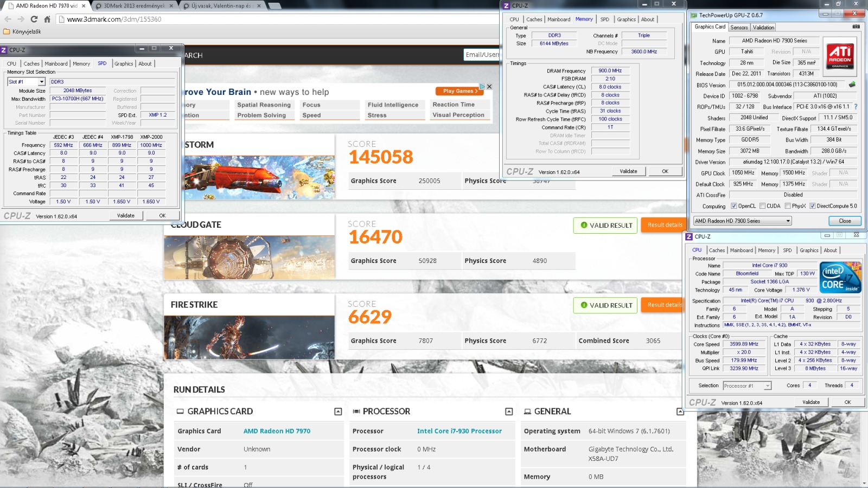The height and width of the screenshot is (488, 868).
Task: Click the CPU-Z Z icon in the SPD window
Action: pos(4,50)
